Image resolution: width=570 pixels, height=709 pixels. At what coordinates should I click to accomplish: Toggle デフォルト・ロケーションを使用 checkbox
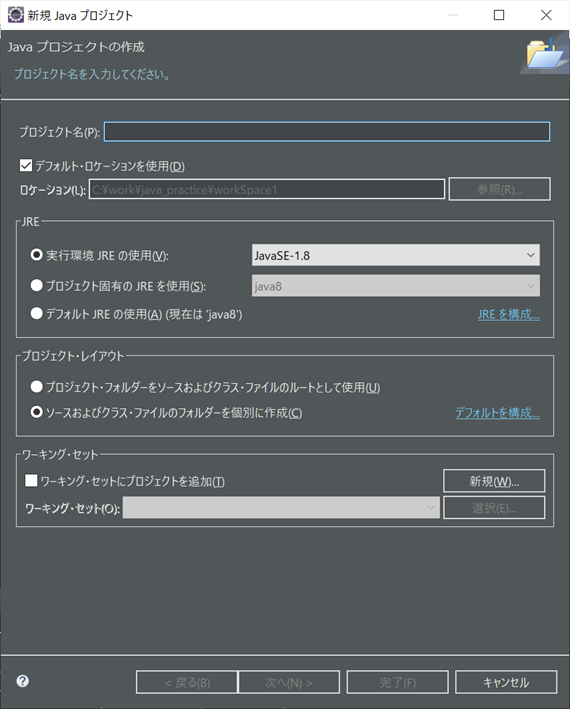point(26,165)
